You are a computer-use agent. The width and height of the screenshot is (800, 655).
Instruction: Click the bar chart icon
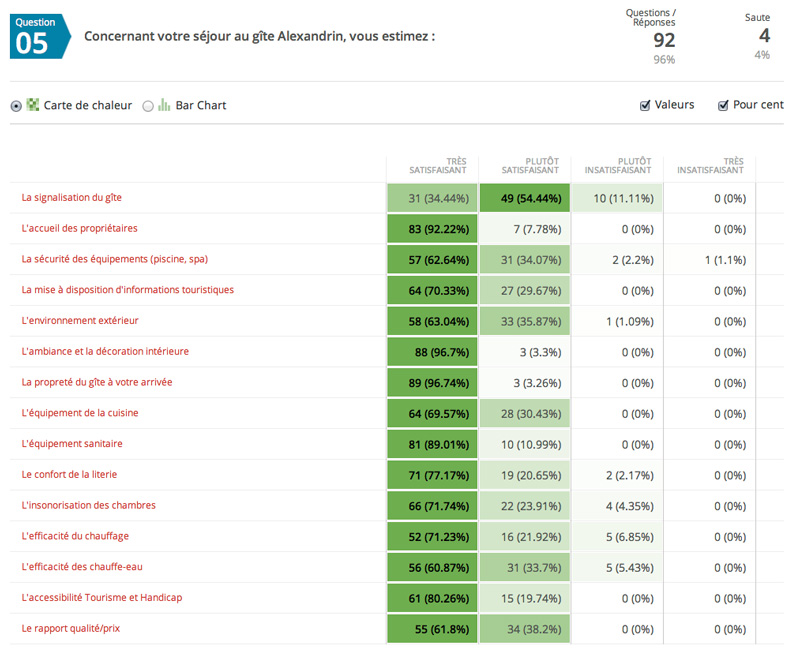click(164, 105)
